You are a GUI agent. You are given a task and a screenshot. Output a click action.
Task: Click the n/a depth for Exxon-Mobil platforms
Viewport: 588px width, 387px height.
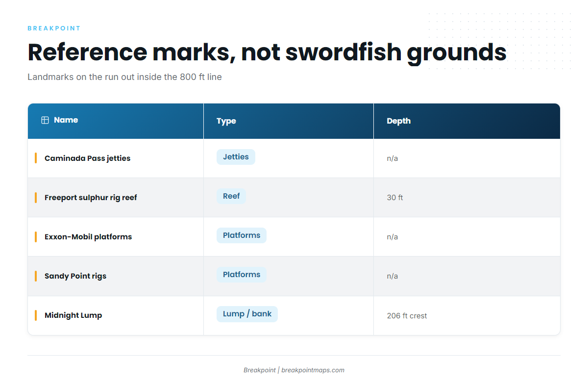[x=392, y=237]
